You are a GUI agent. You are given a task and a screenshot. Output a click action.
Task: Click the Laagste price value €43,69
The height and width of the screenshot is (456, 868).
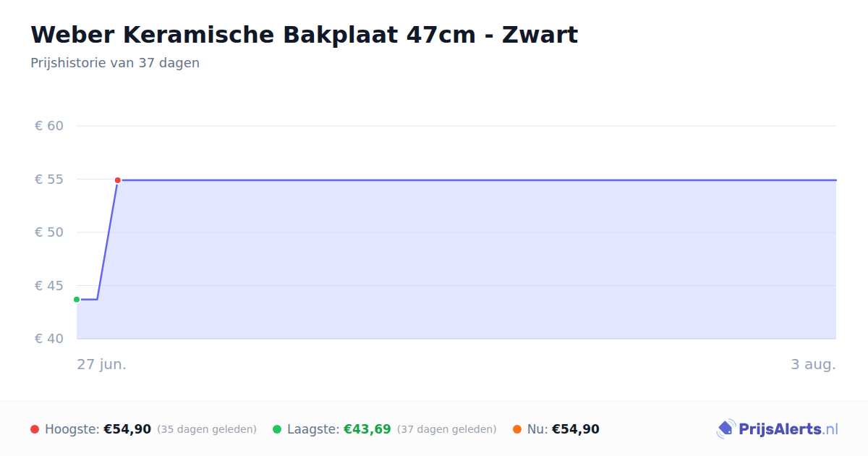[367, 429]
